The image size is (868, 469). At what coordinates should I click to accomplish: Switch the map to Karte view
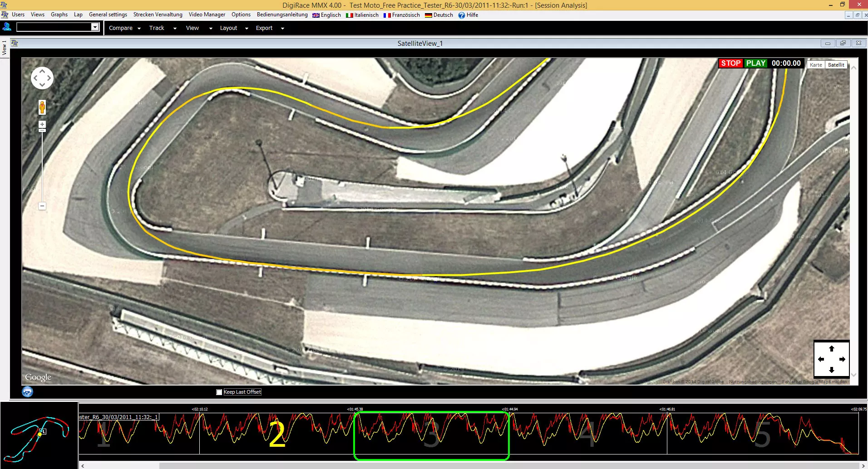click(815, 65)
